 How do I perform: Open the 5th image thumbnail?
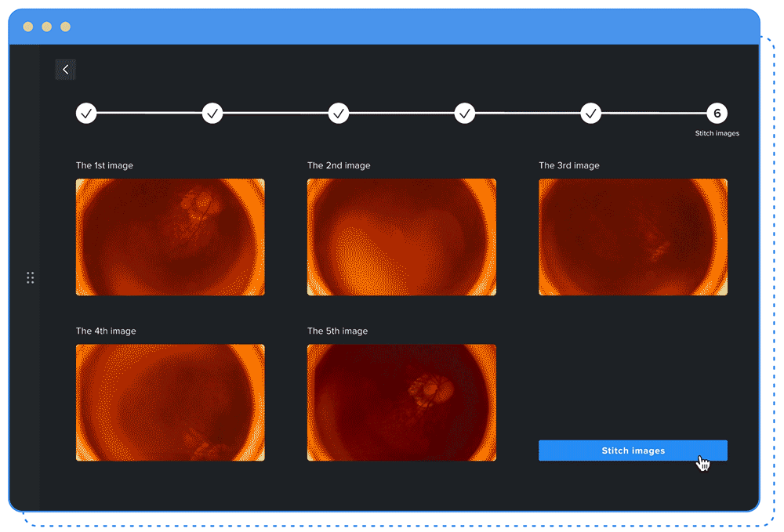pos(401,403)
